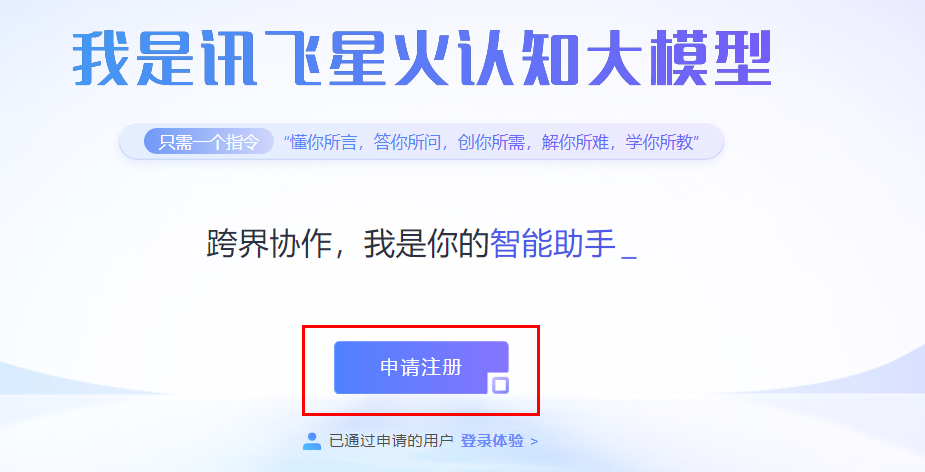Click the blue 智能助手 highlighted text
The height and width of the screenshot is (472, 925).
pyautogui.click(x=553, y=243)
